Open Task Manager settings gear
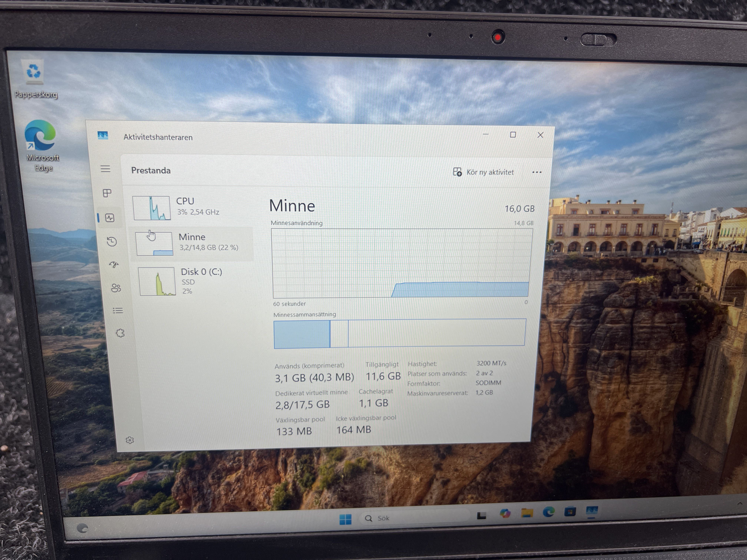Image resolution: width=747 pixels, height=560 pixels. [x=130, y=440]
